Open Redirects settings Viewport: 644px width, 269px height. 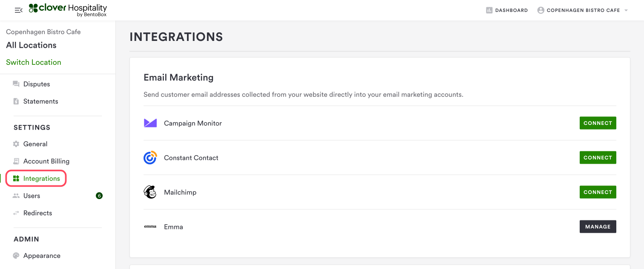[x=37, y=213]
